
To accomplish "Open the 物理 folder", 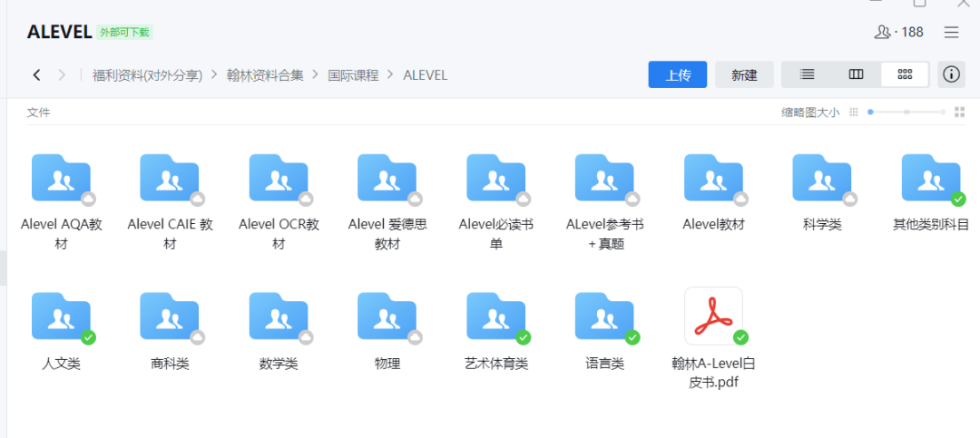I will (x=387, y=316).
